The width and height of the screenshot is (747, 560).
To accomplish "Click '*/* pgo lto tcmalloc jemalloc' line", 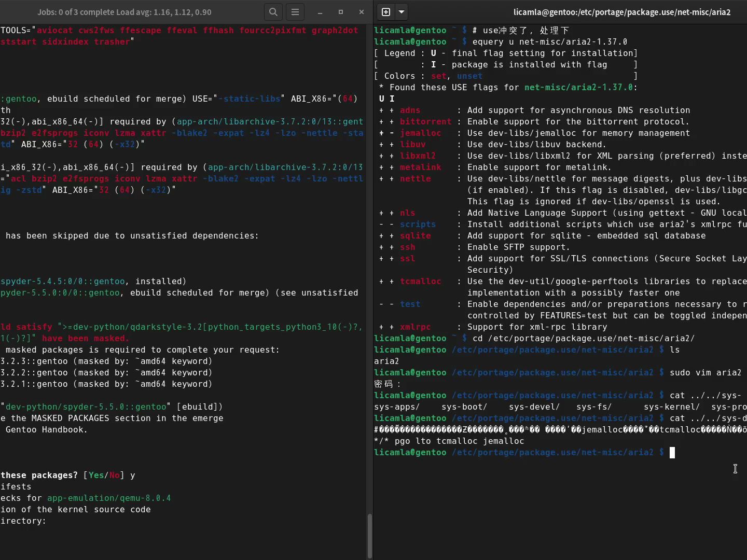I will pyautogui.click(x=449, y=441).
